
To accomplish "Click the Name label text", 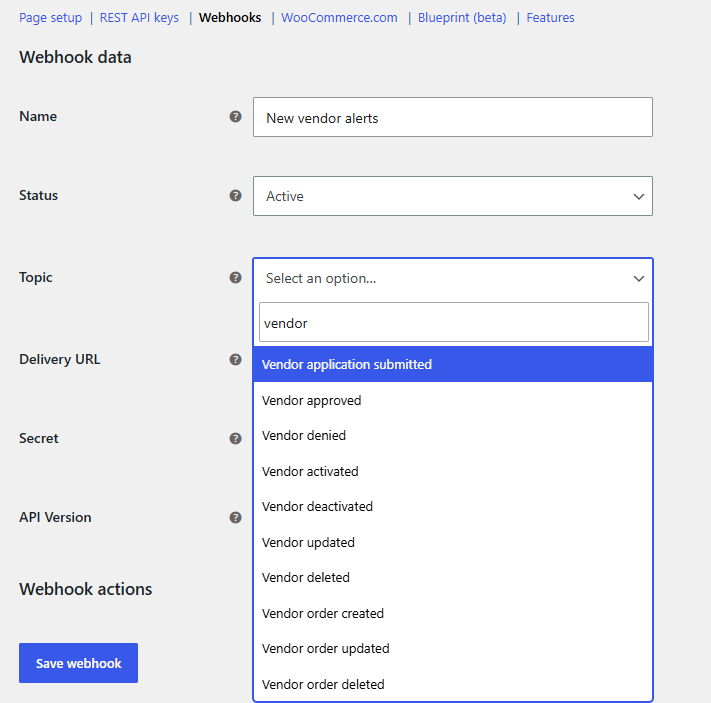I will 38,116.
